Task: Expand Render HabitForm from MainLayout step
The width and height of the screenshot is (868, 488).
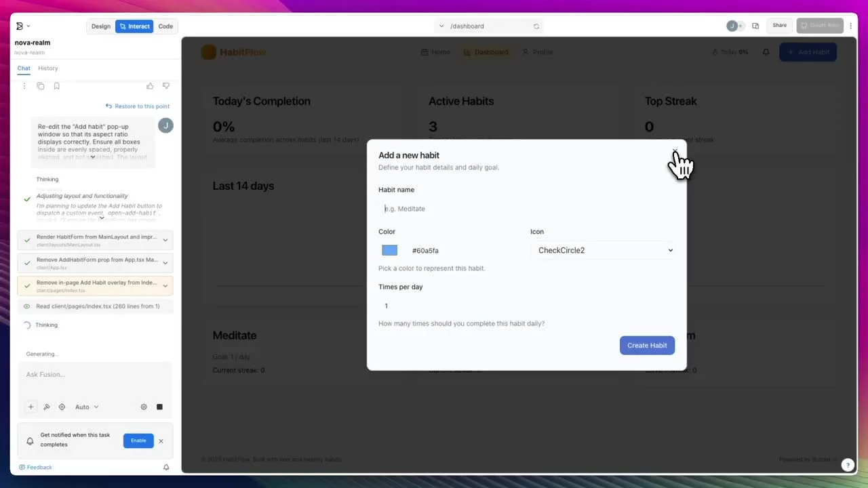Action: tap(165, 240)
